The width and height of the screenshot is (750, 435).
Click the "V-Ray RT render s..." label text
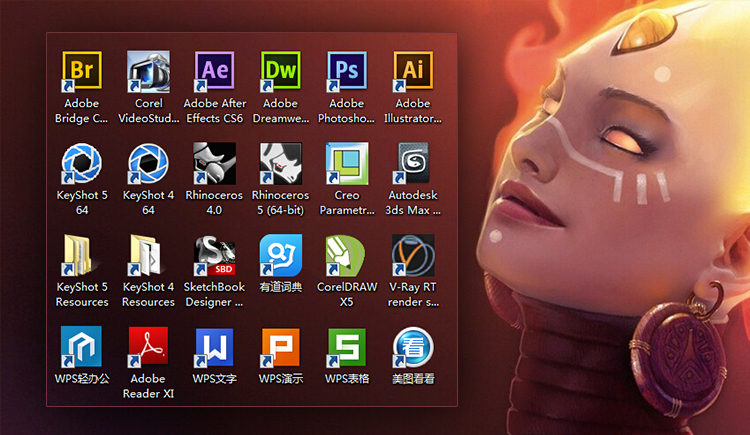(x=413, y=294)
